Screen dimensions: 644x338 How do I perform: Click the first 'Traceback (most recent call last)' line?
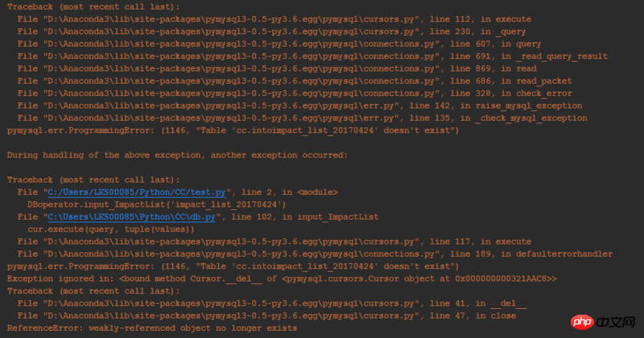[93, 7]
